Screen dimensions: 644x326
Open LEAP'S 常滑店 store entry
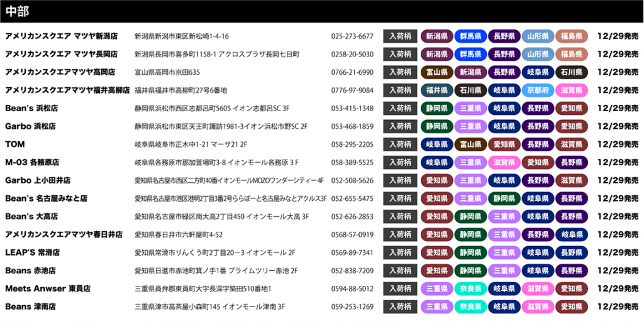coord(32,253)
